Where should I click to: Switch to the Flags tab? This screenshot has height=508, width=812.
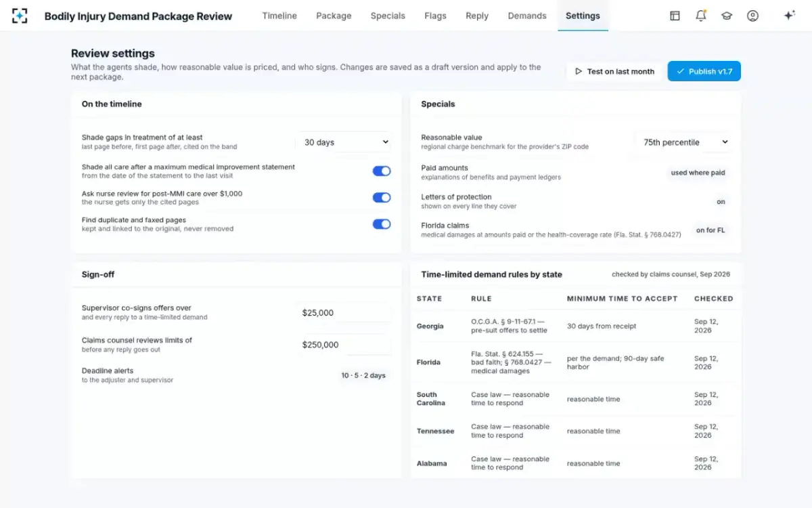(435, 16)
